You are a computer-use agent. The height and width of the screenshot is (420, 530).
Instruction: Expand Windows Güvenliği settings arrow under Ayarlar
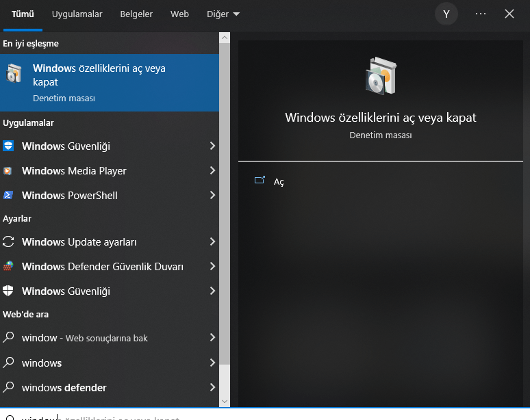click(212, 291)
